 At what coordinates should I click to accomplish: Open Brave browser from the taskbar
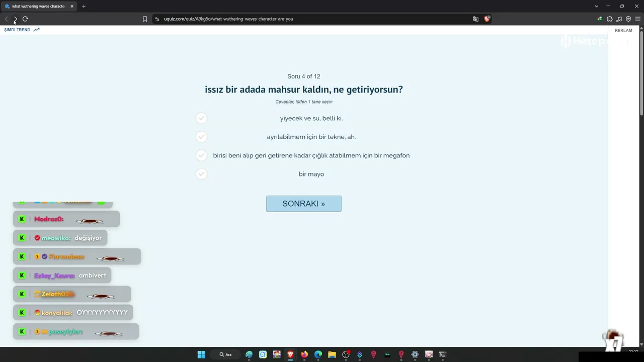coord(290,354)
